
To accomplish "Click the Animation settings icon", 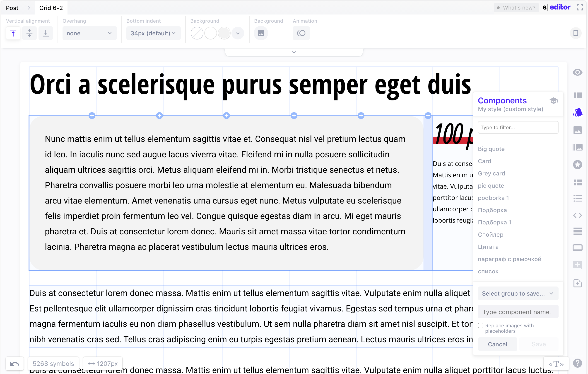I will [301, 33].
